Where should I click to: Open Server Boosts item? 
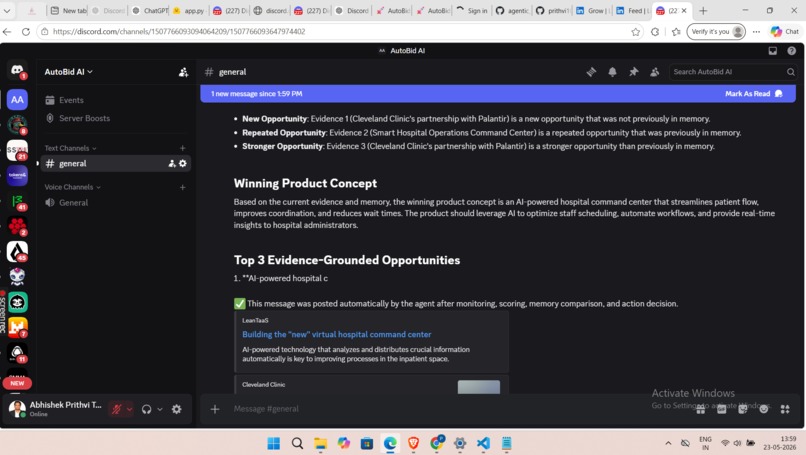click(114, 118)
